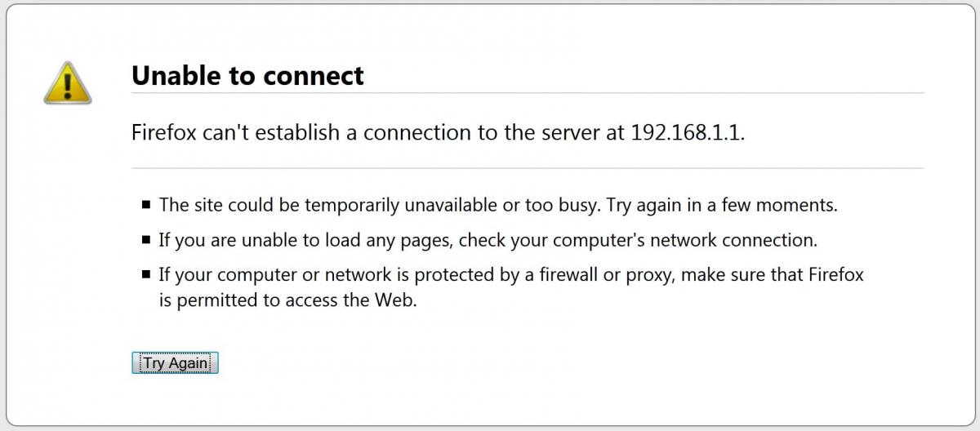Screen dimensions: 980x431
Task: Click the yellow warning triangle icon
Action: (x=67, y=82)
